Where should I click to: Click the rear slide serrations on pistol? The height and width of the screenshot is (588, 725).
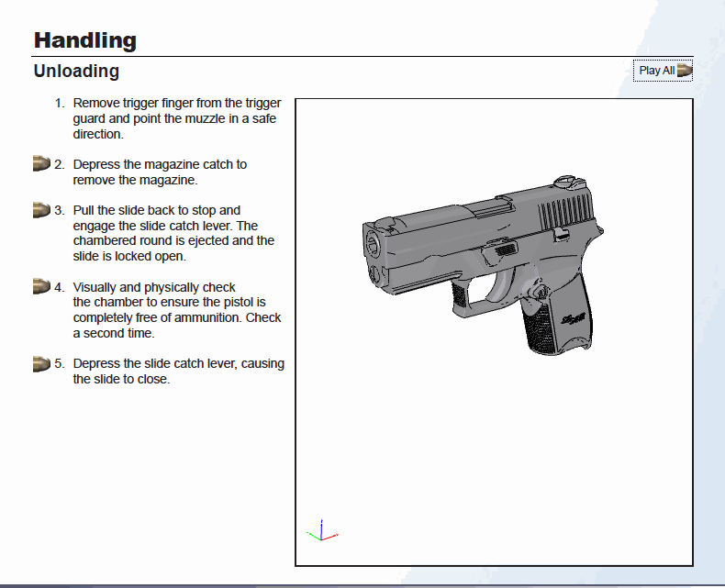[x=561, y=216]
